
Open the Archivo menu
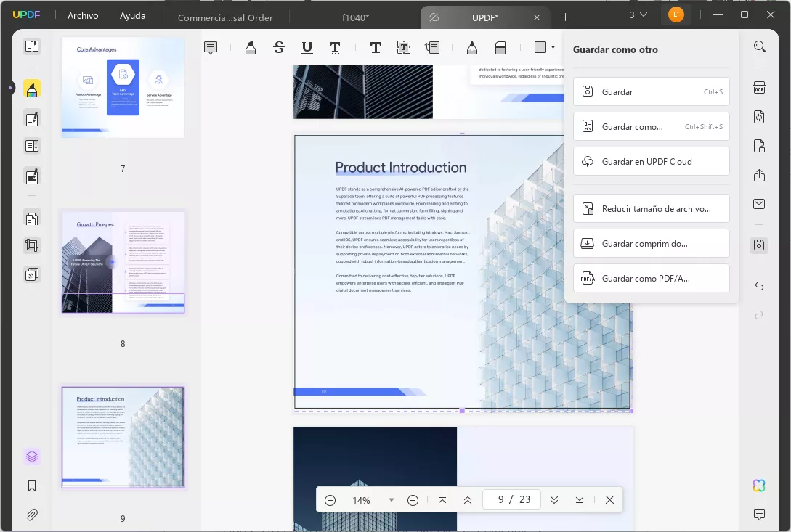[83, 16]
